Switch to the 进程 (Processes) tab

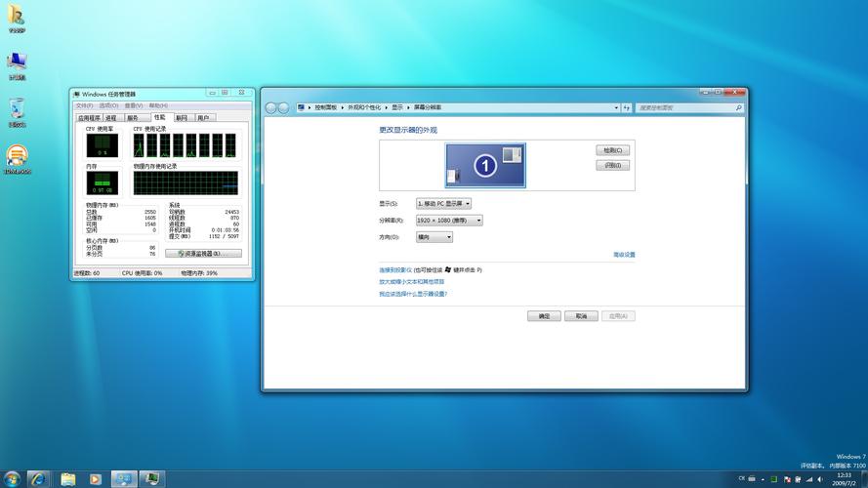[x=111, y=117]
